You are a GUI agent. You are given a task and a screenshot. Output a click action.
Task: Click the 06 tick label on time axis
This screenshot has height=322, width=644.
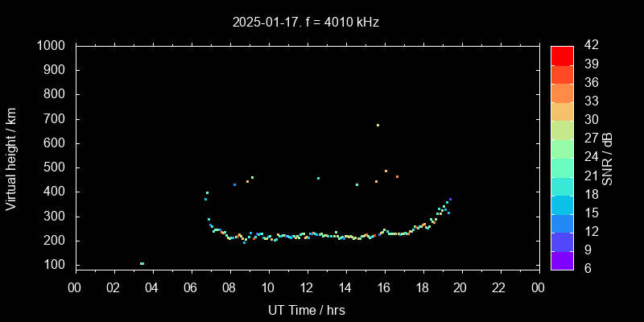(190, 287)
